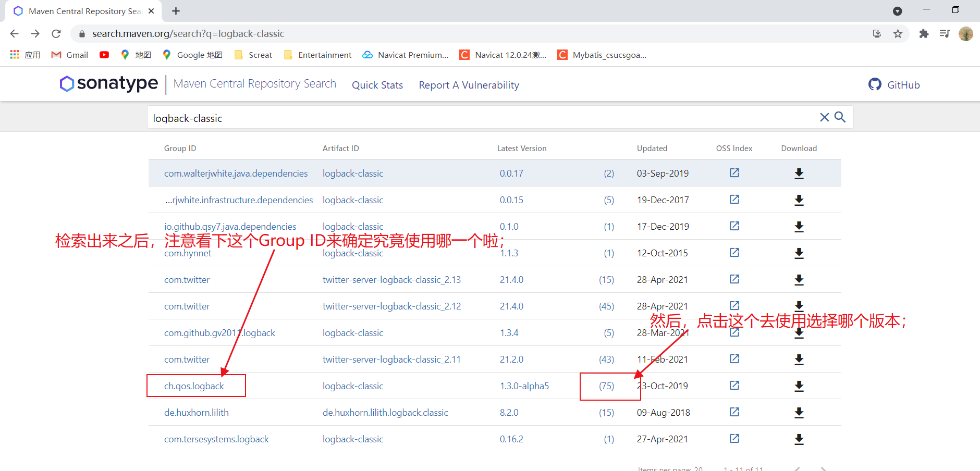Clear the search box with X icon
The width and height of the screenshot is (980, 471).
[824, 117]
